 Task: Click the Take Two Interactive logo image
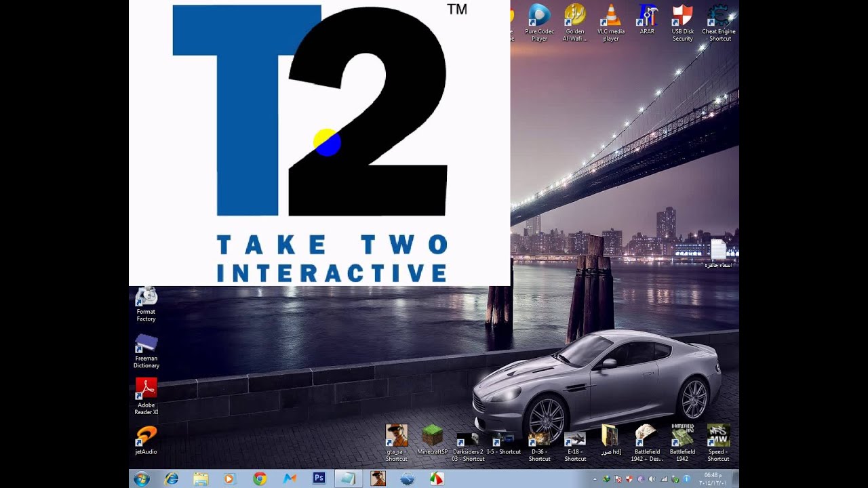319,142
